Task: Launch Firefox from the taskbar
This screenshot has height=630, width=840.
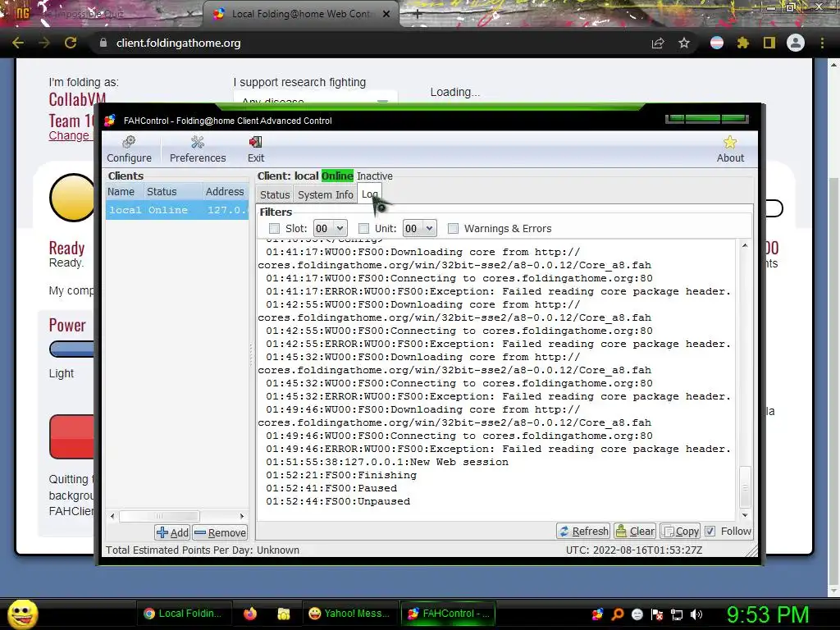Action: pyautogui.click(x=250, y=614)
